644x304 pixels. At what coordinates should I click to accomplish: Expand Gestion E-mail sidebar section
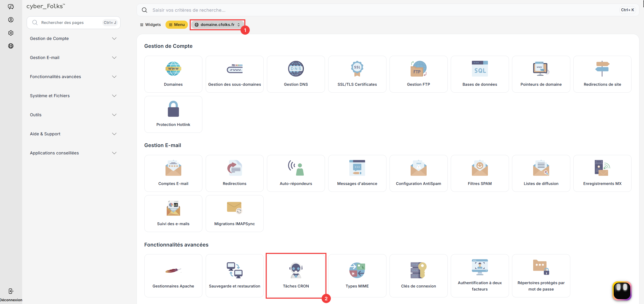point(73,57)
